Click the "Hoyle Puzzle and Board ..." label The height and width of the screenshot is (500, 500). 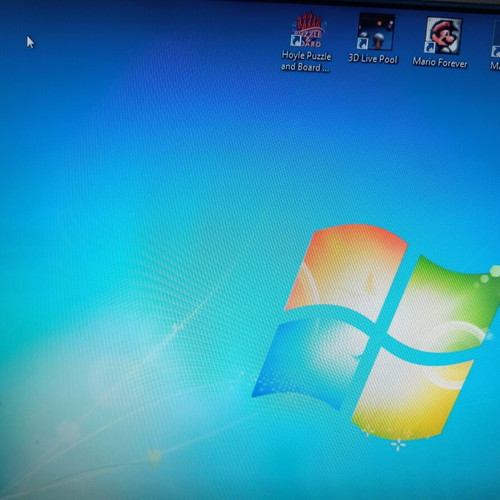tap(306, 61)
